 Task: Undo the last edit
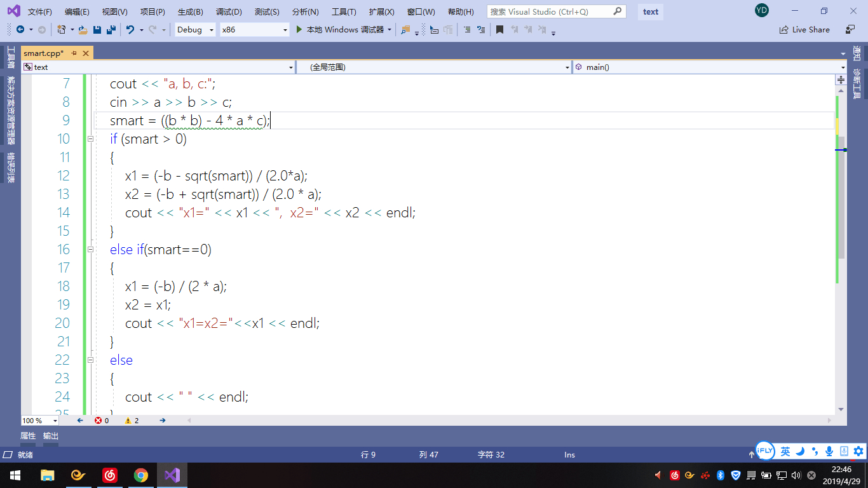point(130,29)
